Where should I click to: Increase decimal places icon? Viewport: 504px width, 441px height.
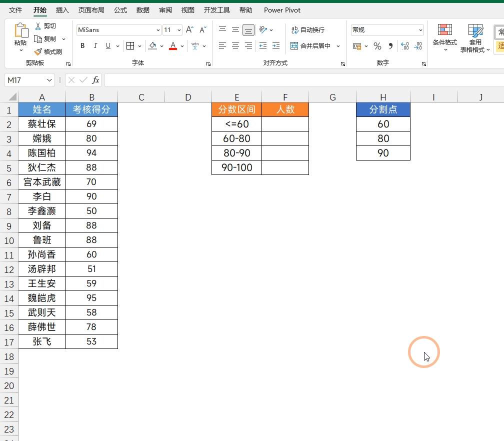[404, 46]
